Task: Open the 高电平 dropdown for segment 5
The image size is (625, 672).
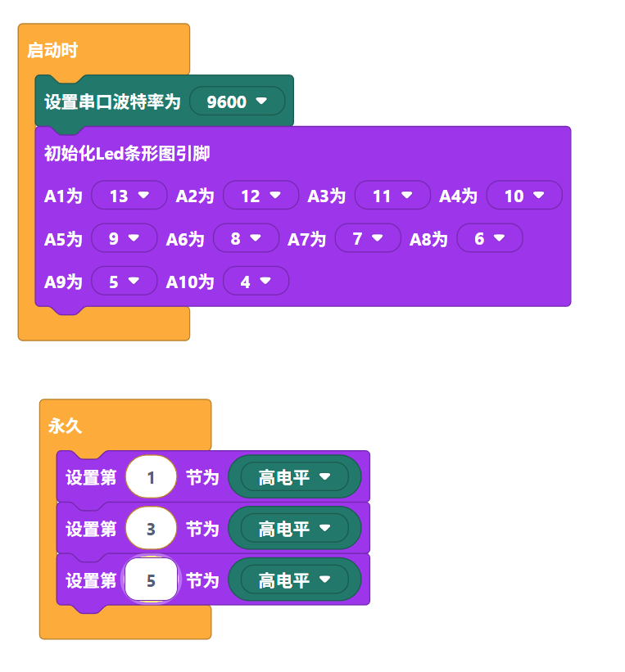Action: (294, 580)
